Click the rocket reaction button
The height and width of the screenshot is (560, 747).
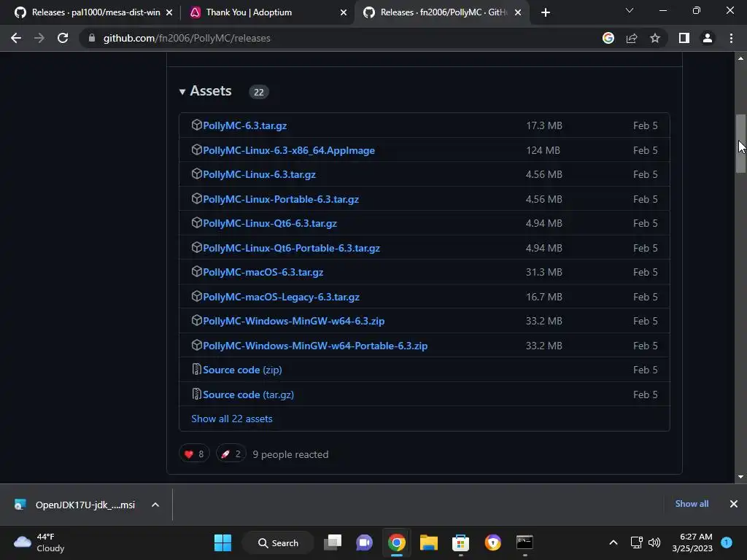tap(231, 454)
